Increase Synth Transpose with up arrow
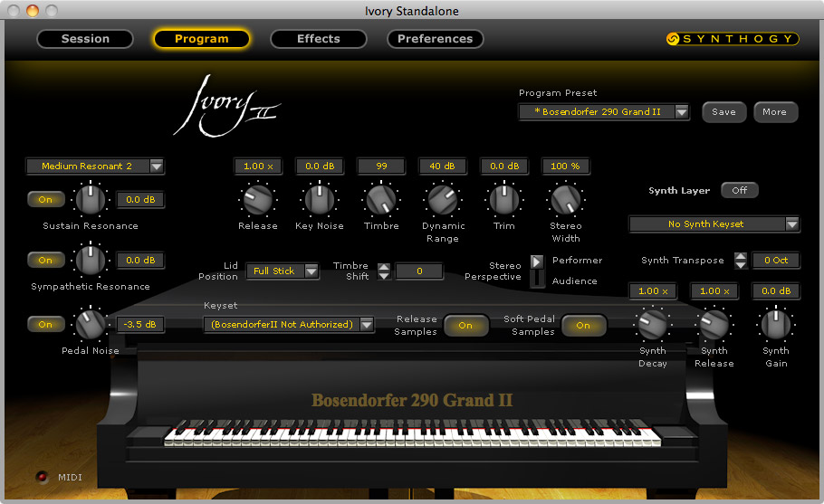This screenshot has height=504, width=824. pyautogui.click(x=741, y=256)
